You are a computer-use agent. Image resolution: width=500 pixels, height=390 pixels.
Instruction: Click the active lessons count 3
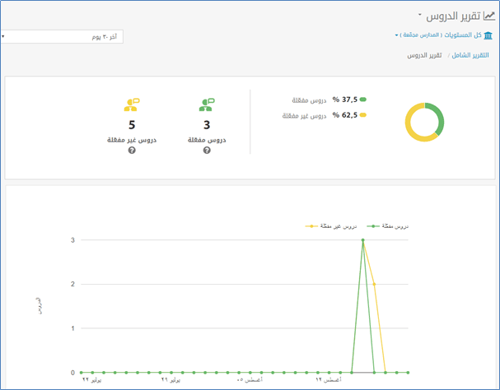[x=207, y=125]
